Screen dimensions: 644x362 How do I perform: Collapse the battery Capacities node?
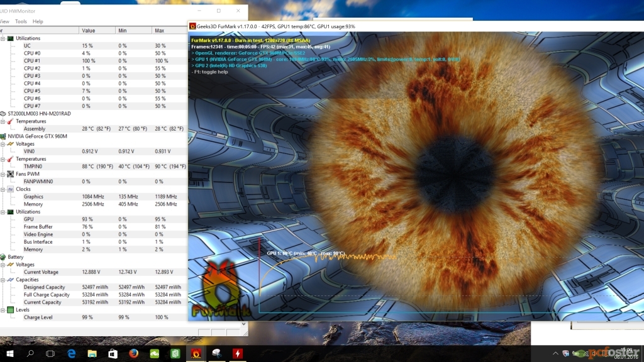[2, 280]
